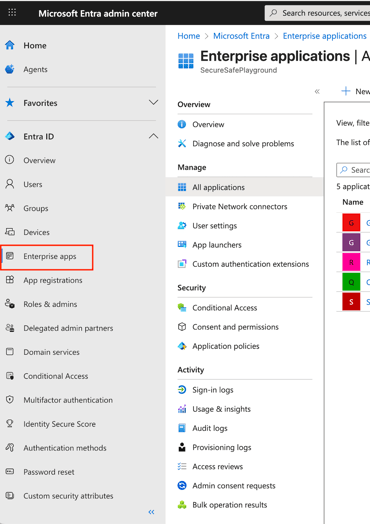The height and width of the screenshot is (524, 370).
Task: Click the Search resources and services box
Action: pyautogui.click(x=318, y=13)
